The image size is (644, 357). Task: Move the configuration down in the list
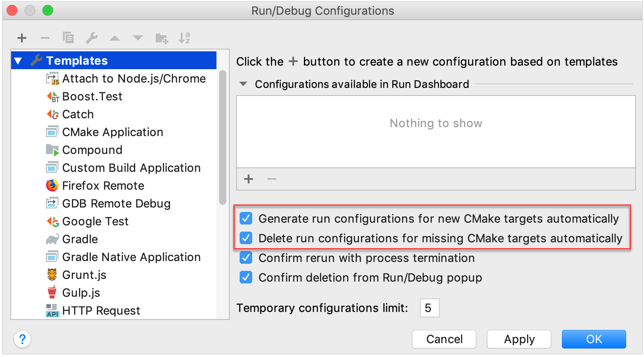pos(138,38)
